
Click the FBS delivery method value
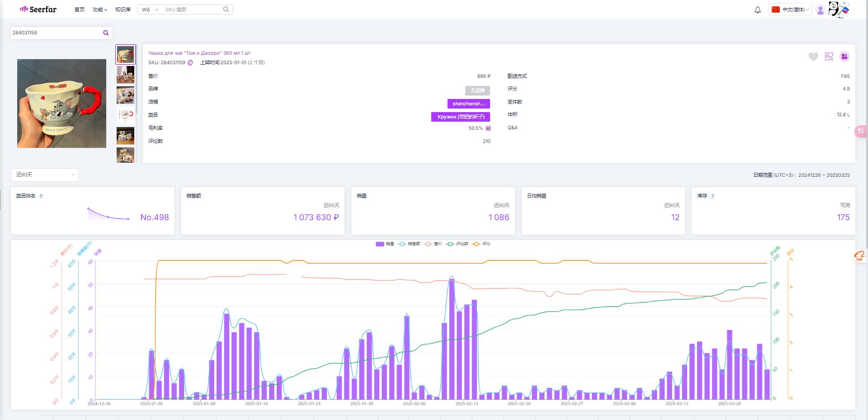coord(845,76)
